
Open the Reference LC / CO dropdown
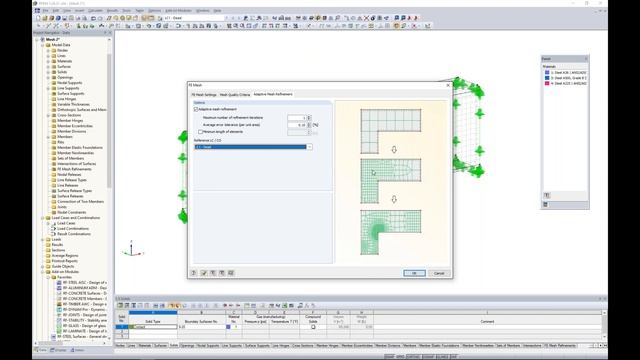pos(309,147)
